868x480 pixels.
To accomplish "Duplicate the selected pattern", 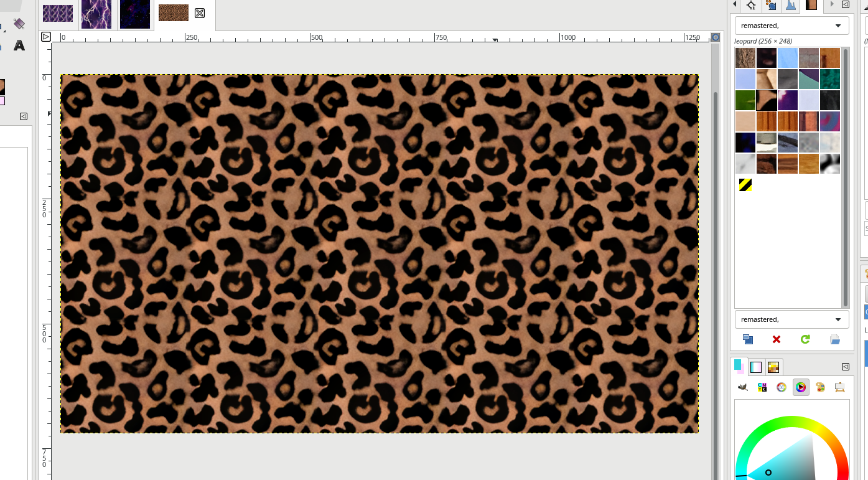I will tap(748, 339).
